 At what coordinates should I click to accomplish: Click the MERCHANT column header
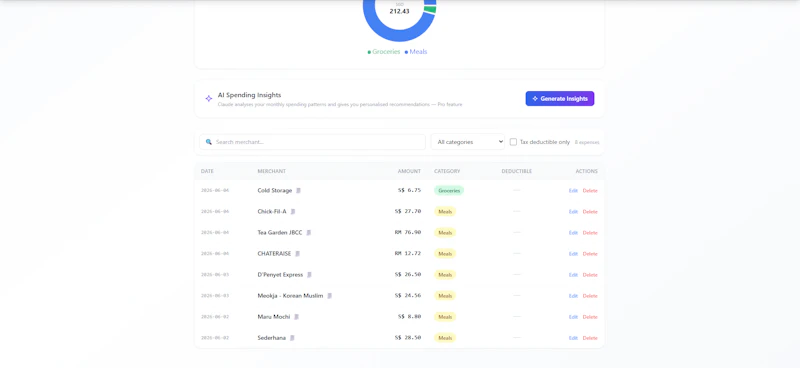pyautogui.click(x=271, y=171)
